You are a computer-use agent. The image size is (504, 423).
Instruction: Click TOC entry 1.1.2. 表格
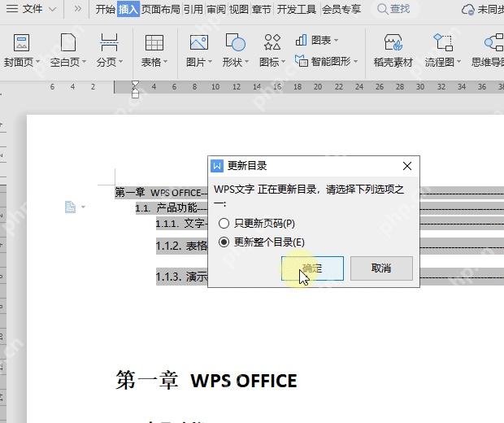pyautogui.click(x=182, y=246)
